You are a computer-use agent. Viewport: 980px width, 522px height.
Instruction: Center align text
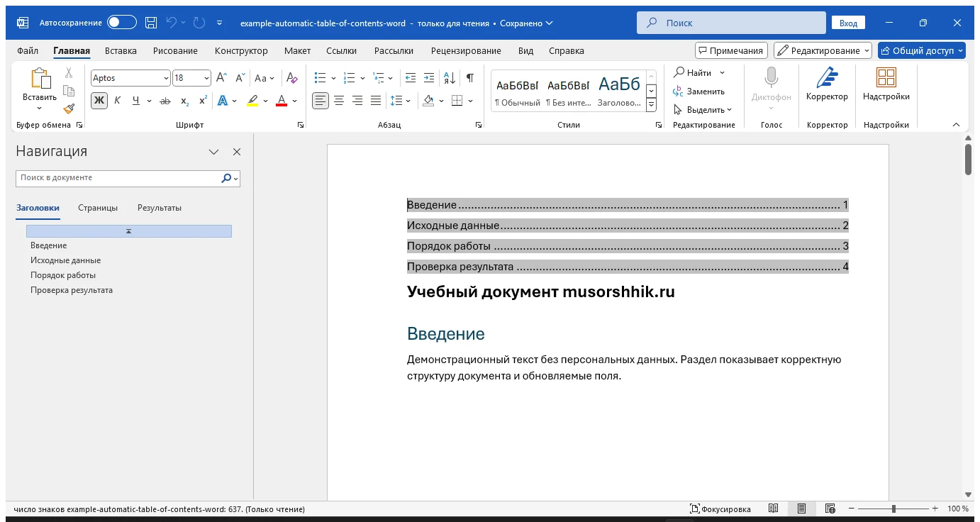pos(339,101)
